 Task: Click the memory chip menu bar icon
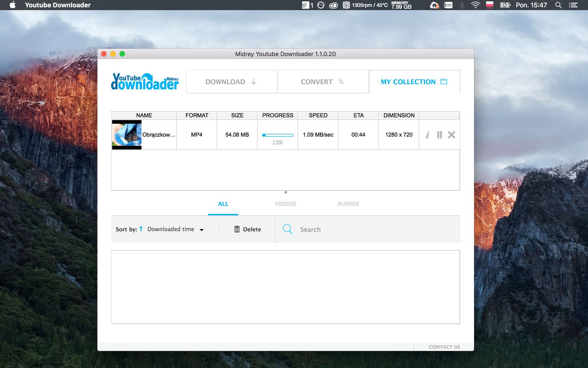pyautogui.click(x=448, y=5)
